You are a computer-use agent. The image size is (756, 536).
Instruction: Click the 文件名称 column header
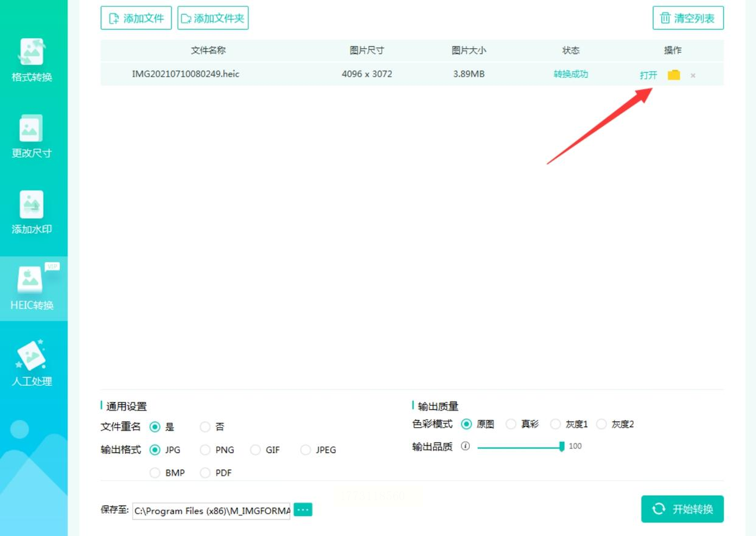[208, 50]
